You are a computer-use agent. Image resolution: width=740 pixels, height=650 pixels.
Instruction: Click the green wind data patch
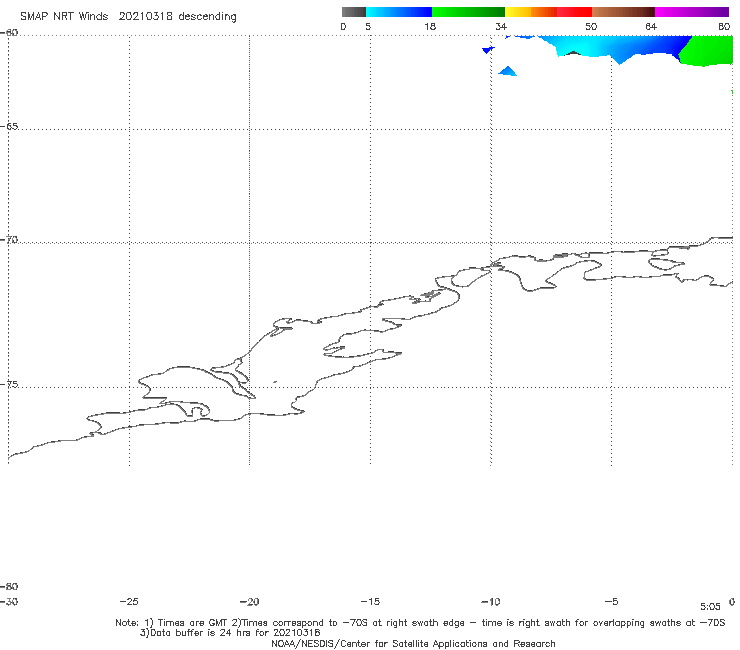click(708, 51)
